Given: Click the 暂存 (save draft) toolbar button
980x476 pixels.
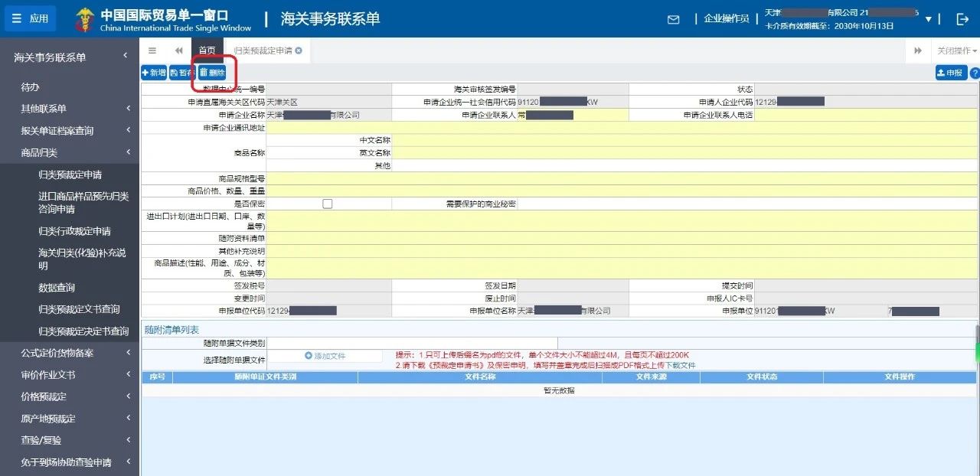Looking at the screenshot, I should [182, 73].
